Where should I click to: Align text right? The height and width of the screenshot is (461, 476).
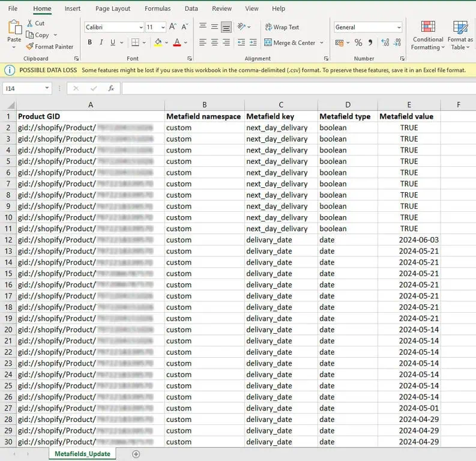(226, 43)
